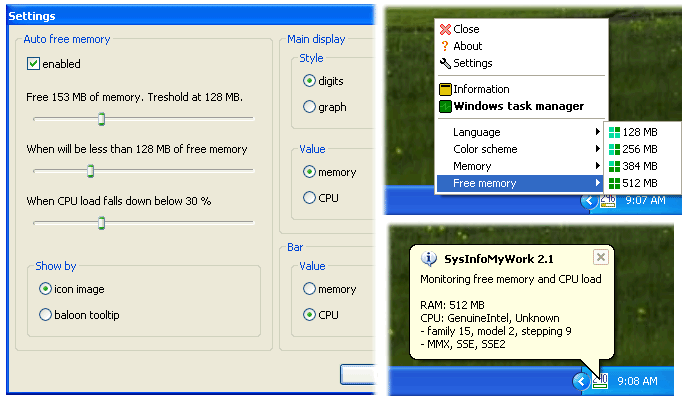Click the green Windows task manager icon
This screenshot has width=691, height=401.
click(445, 107)
